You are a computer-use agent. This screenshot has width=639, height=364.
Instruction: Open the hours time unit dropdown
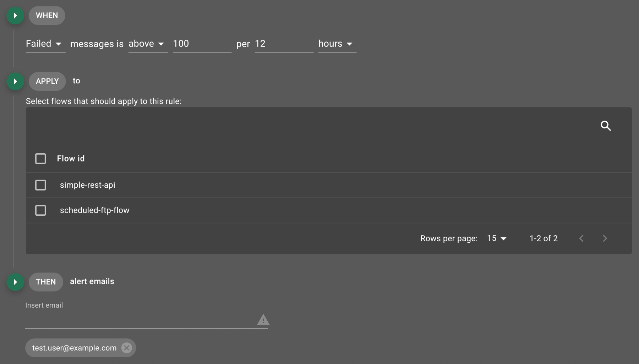coord(337,44)
